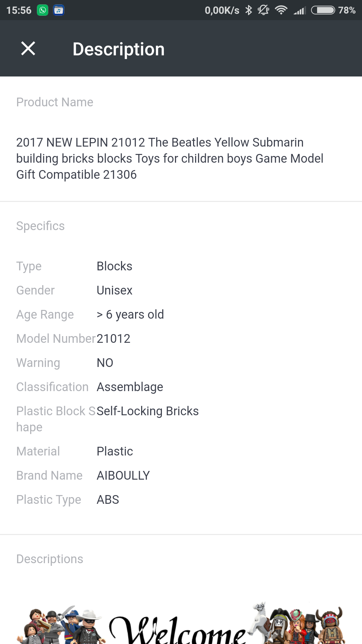
Task: Tap the Welcome banner image
Action: click(181, 624)
